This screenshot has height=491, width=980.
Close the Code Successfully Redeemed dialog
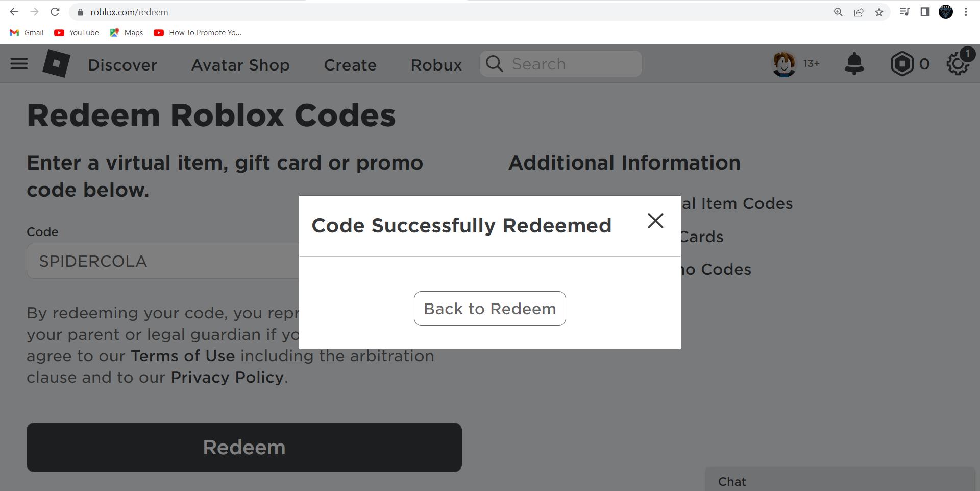(x=655, y=221)
